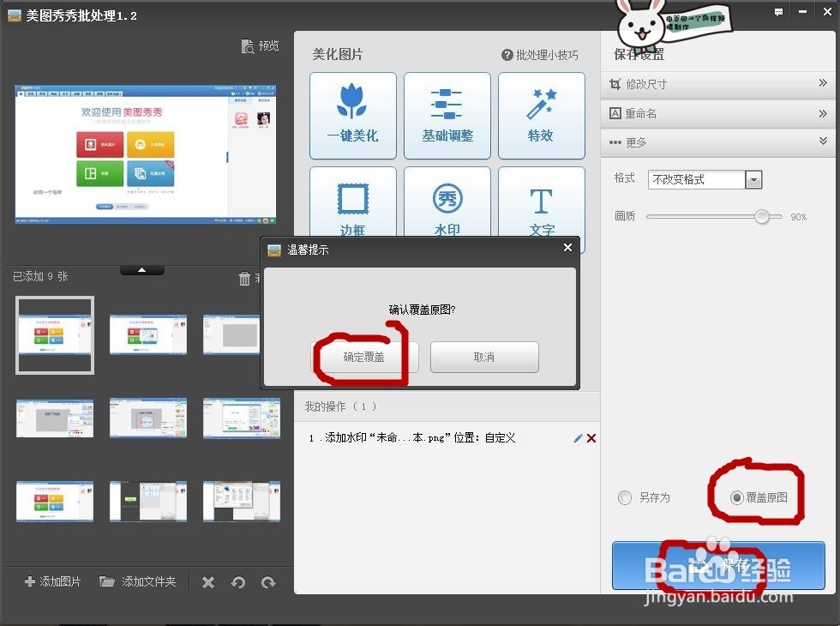Remove selected image with X icon
Image resolution: width=840 pixels, height=626 pixels.
pos(208,582)
